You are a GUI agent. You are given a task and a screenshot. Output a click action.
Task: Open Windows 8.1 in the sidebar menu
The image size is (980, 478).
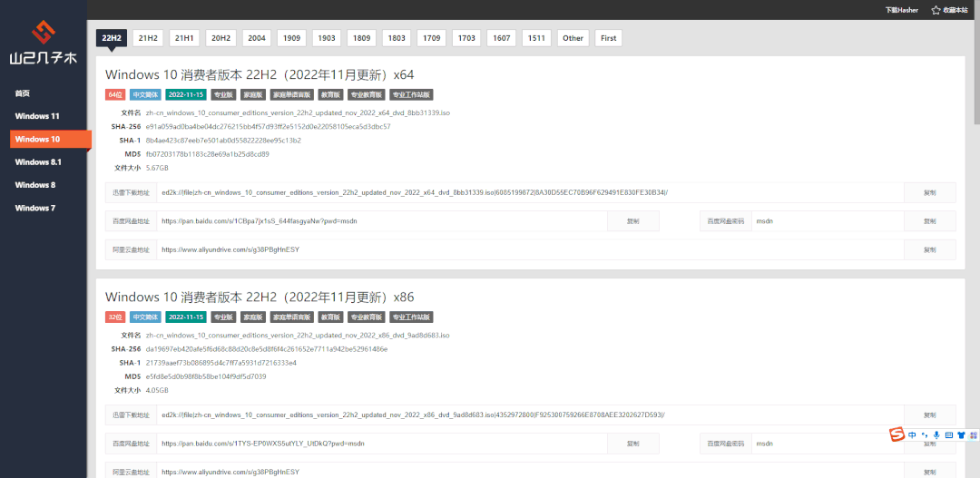[x=38, y=161]
